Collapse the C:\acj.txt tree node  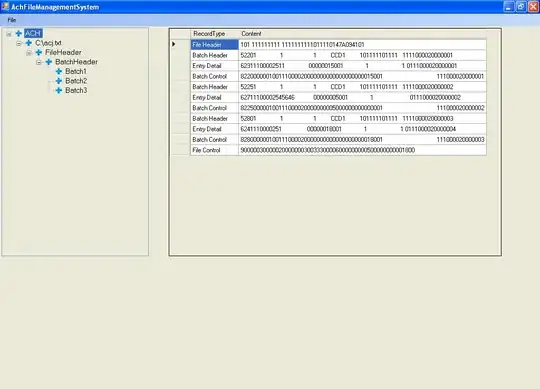point(19,43)
